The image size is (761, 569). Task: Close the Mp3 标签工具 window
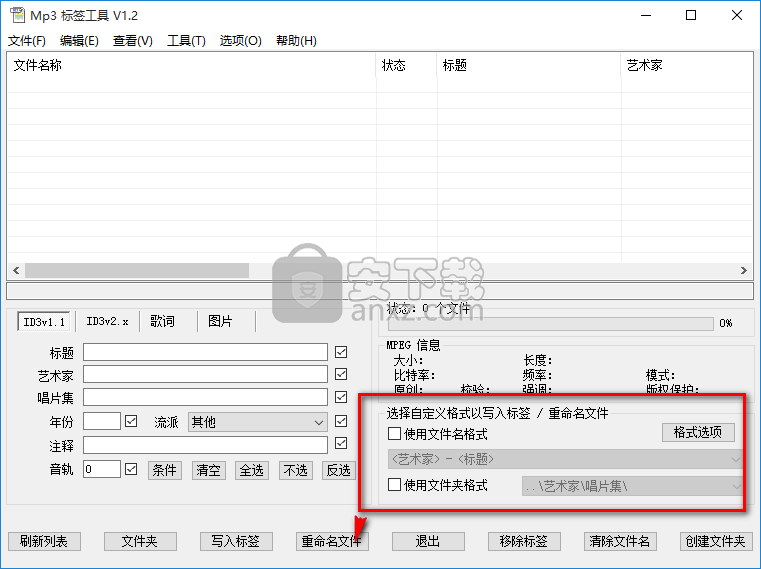click(x=737, y=16)
